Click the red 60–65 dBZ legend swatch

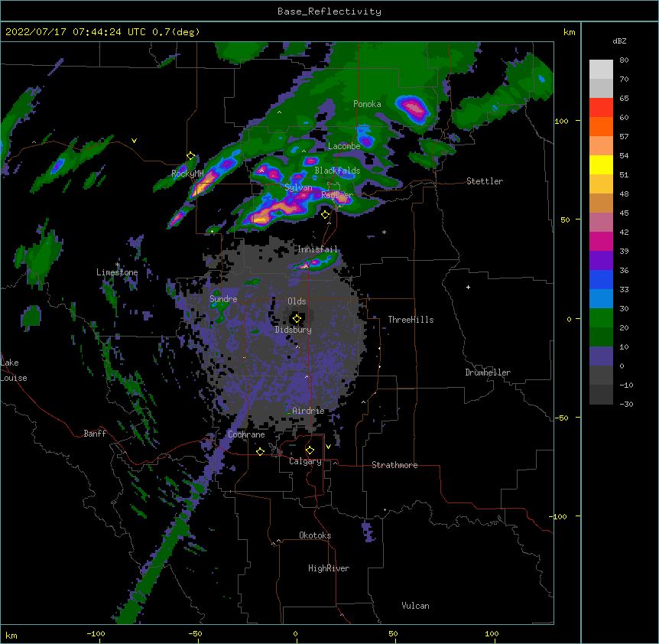pos(601,107)
